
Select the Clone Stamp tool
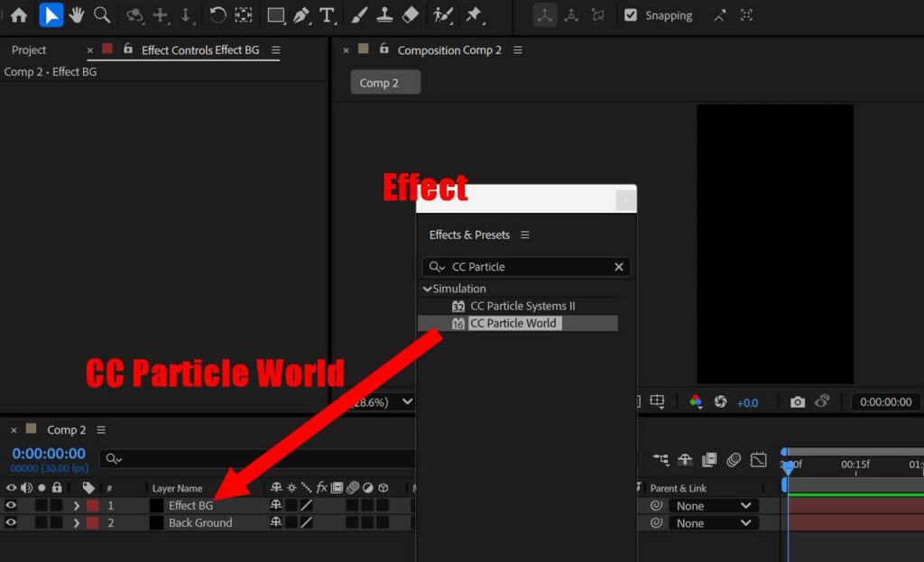point(384,15)
